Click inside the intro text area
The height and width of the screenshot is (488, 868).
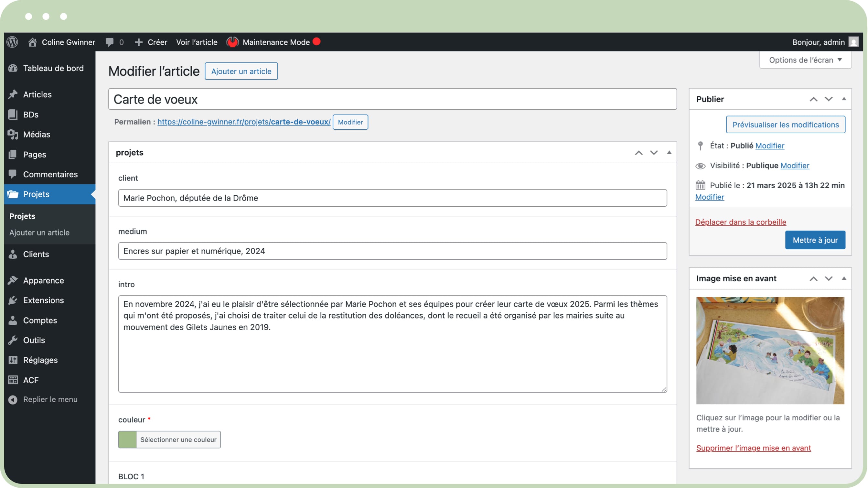click(x=392, y=344)
